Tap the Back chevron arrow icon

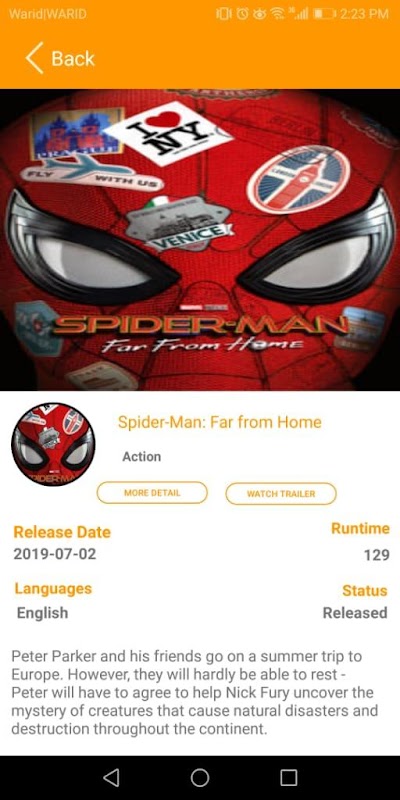coord(34,58)
